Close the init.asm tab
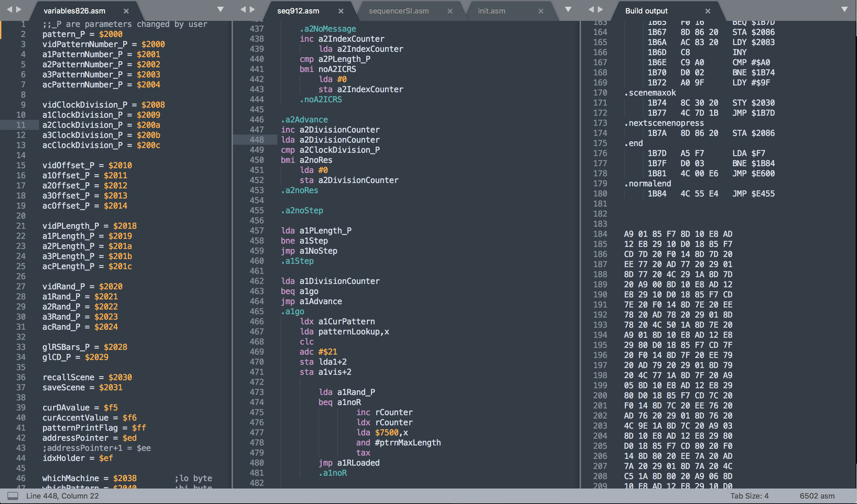Screen dimensions: 857x504 coord(541,11)
